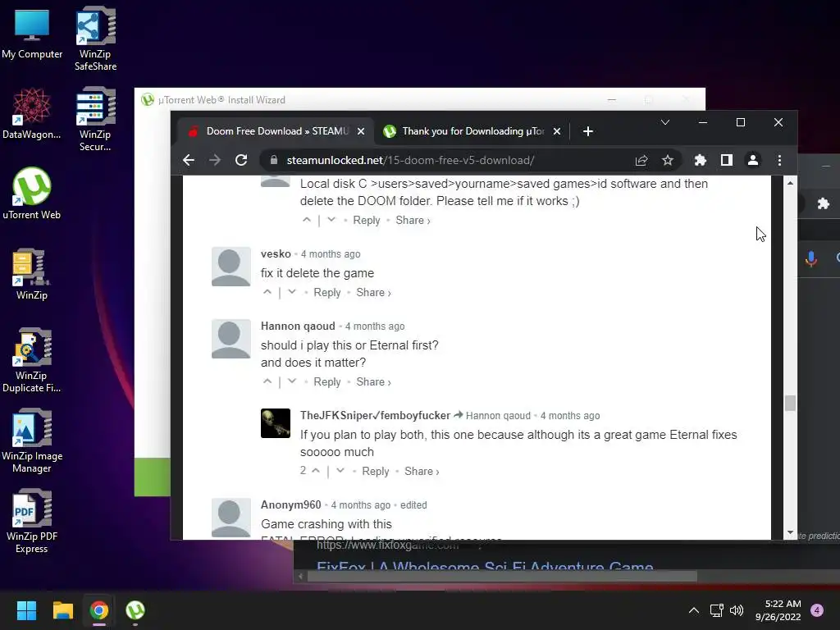Click microphone voice search in background window
The width and height of the screenshot is (840, 630).
point(811,259)
